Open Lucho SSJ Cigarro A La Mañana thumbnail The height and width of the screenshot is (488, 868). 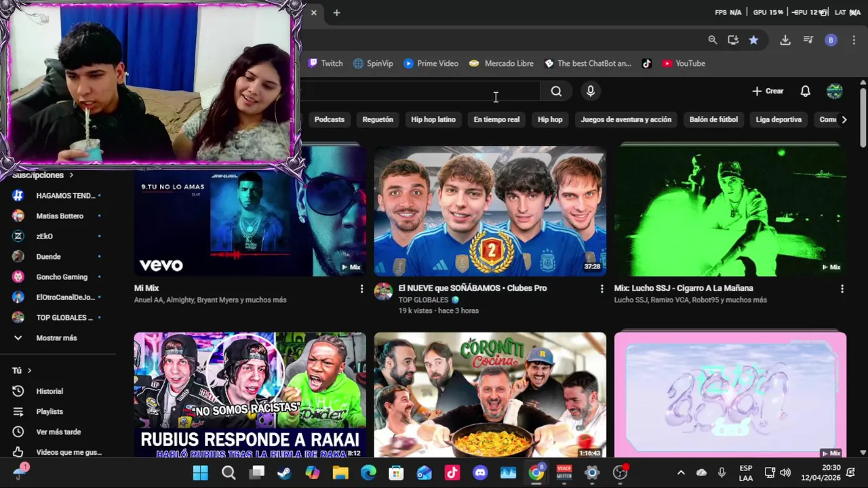(730, 211)
